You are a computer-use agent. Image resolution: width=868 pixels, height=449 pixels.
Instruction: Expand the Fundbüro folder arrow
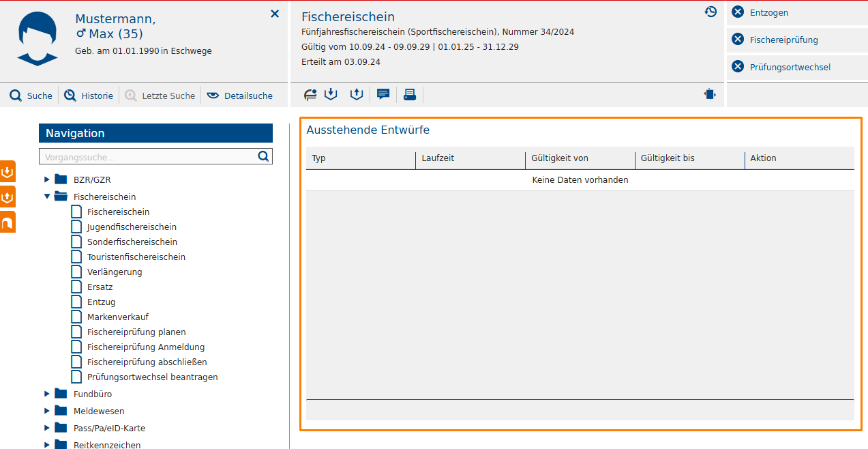pyautogui.click(x=47, y=394)
